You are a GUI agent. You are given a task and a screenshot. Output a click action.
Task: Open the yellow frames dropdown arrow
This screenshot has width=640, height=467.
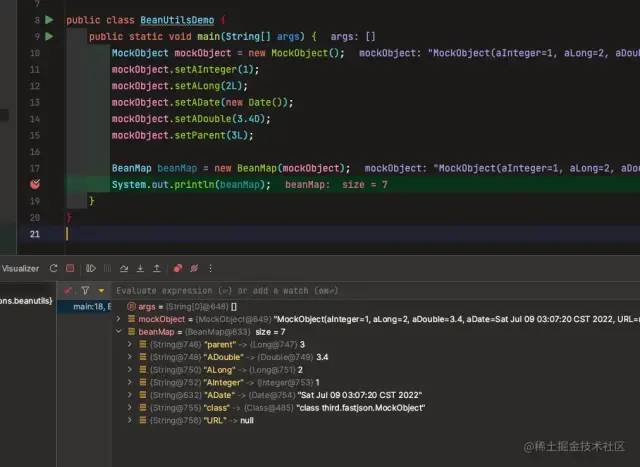point(101,291)
